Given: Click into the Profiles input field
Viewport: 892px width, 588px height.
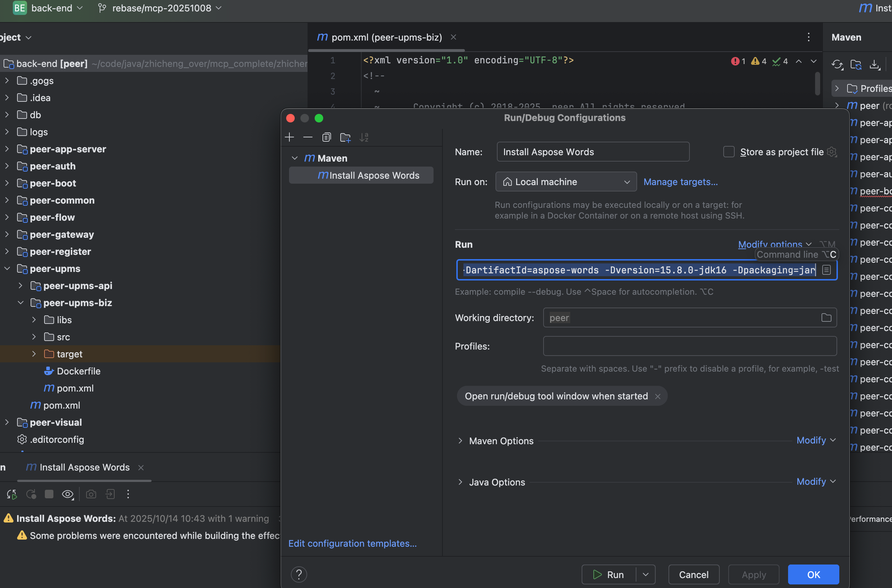Looking at the screenshot, I should click(x=689, y=346).
